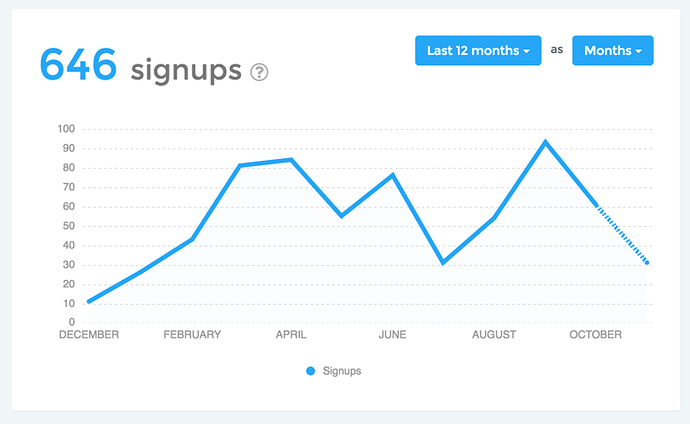
Task: Click the June data point on the line
Action: click(x=393, y=175)
